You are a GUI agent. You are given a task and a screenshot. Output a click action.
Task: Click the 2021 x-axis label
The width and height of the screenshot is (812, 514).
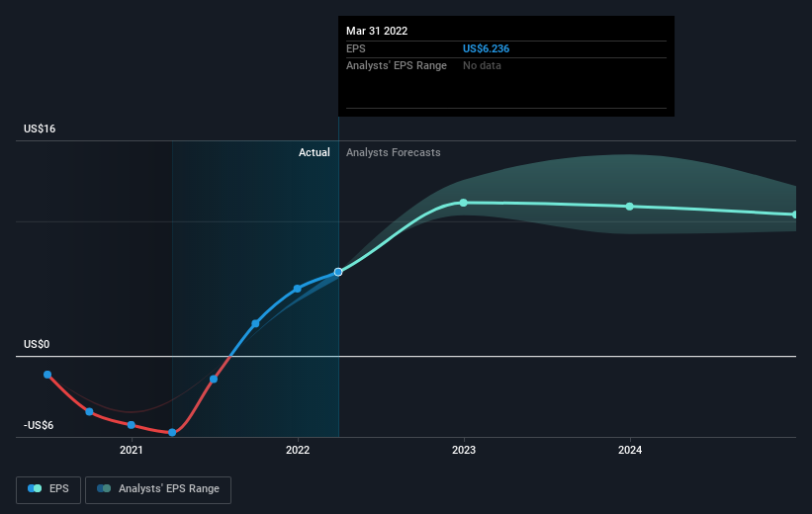click(131, 450)
